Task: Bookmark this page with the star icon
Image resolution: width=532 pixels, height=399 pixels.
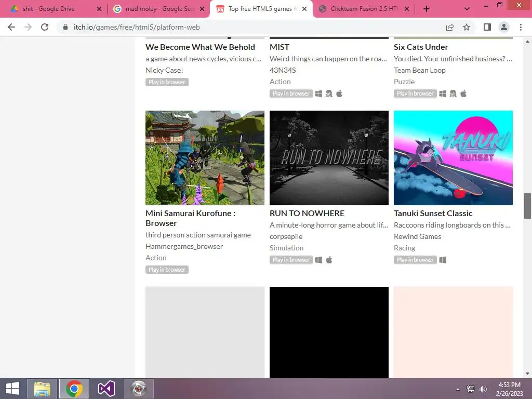Action: coord(467,27)
